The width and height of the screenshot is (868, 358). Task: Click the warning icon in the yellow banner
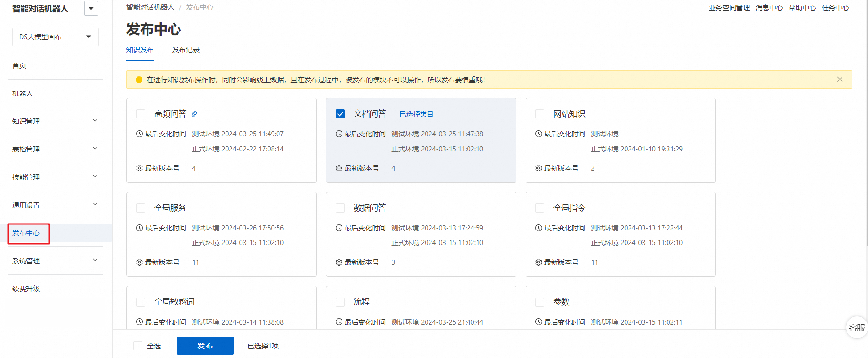pyautogui.click(x=139, y=80)
